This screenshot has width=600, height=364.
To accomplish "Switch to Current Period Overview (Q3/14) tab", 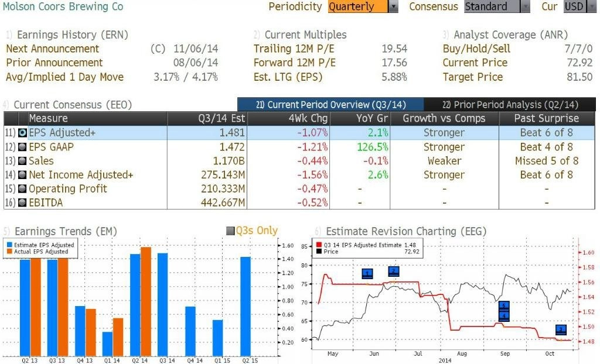I will 330,104.
